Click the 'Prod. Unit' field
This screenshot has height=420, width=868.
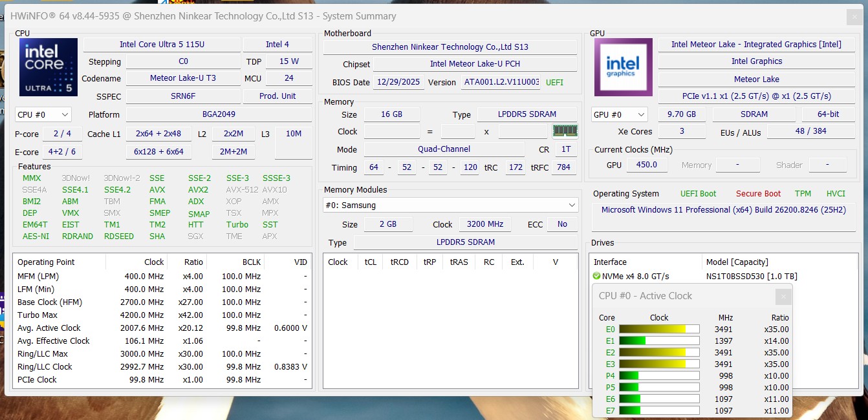pos(277,96)
